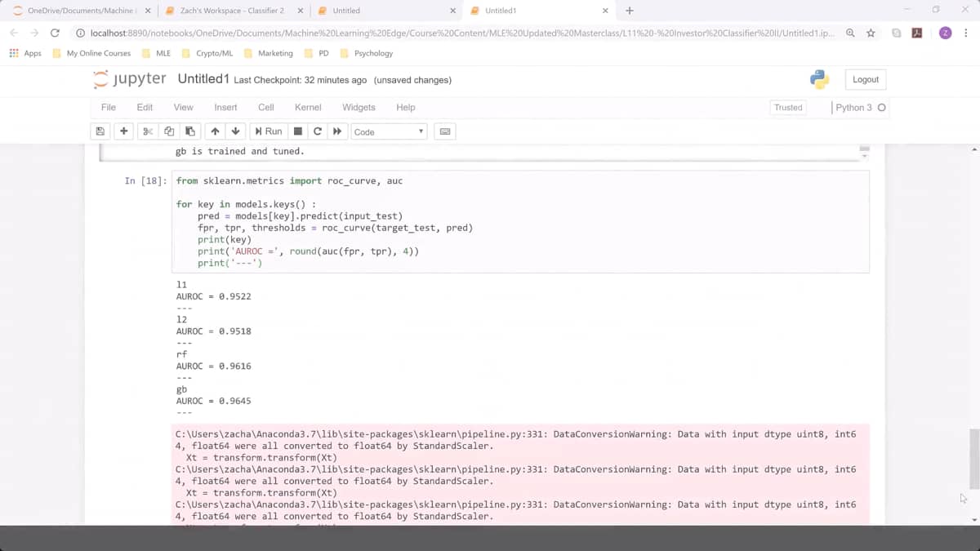Run the selected cell
Image resolution: width=980 pixels, height=551 pixels.
coord(269,131)
